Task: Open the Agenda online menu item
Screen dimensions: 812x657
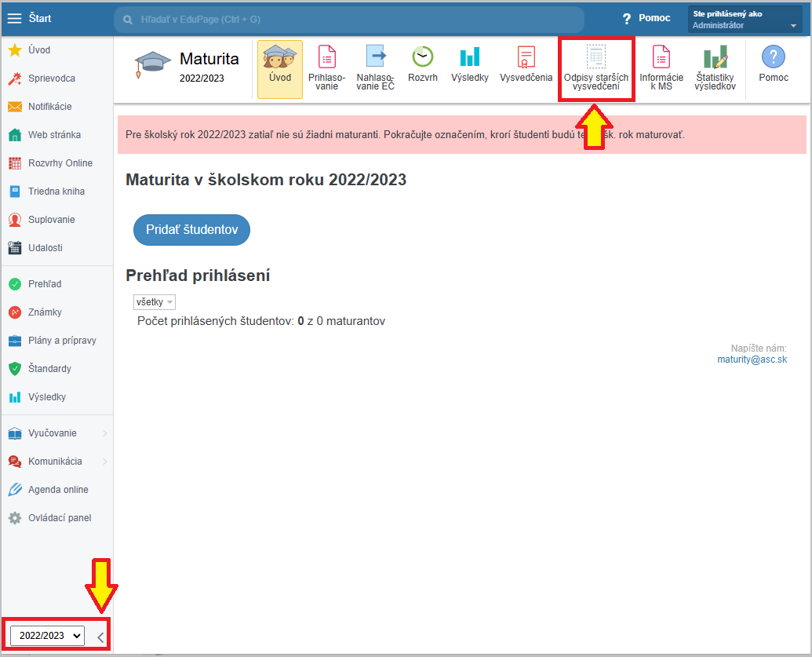Action: pos(57,490)
